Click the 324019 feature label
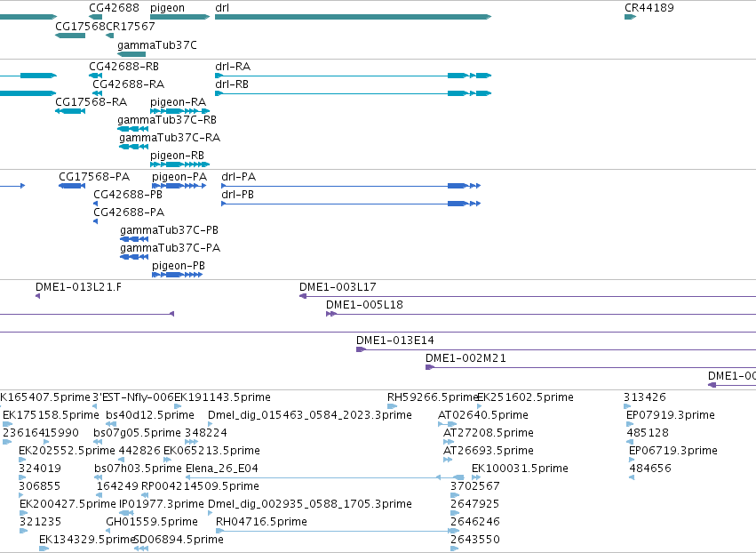The image size is (756, 553). pyautogui.click(x=40, y=469)
